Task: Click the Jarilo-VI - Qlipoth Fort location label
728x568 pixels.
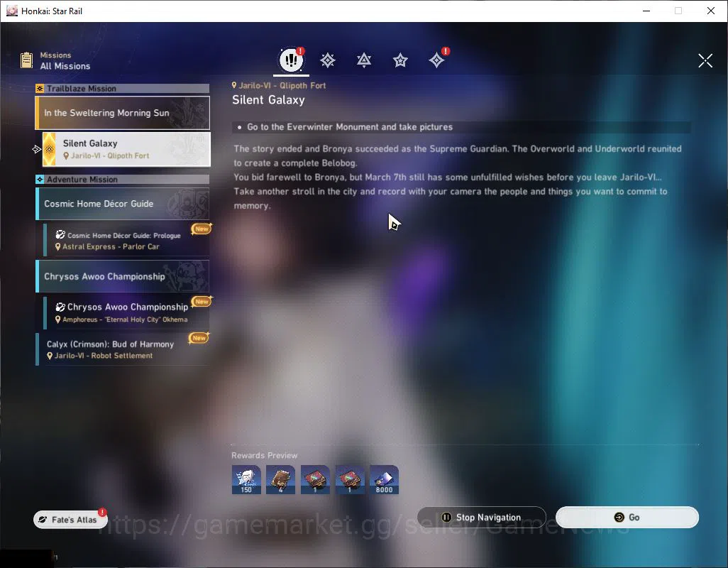Action: point(279,85)
